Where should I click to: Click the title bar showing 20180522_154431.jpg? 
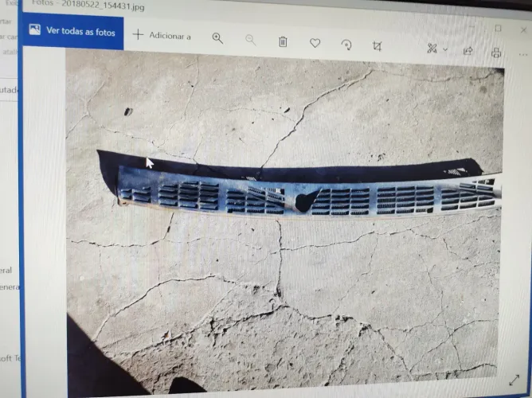pyautogui.click(x=89, y=5)
